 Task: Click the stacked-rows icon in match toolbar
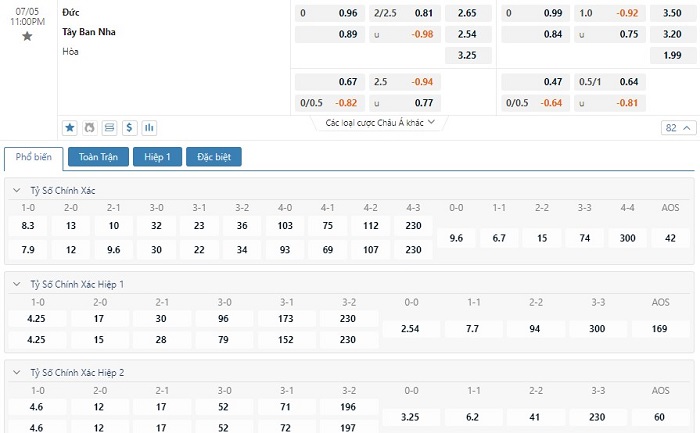click(110, 128)
